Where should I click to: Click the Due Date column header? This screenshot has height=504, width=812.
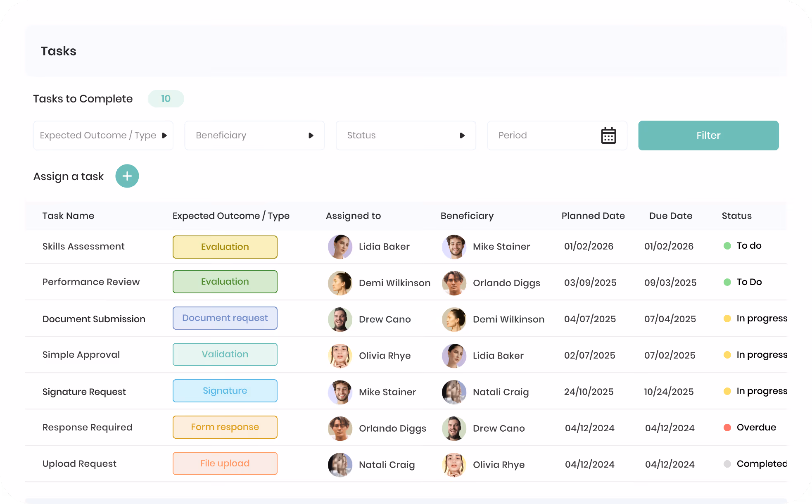point(671,216)
